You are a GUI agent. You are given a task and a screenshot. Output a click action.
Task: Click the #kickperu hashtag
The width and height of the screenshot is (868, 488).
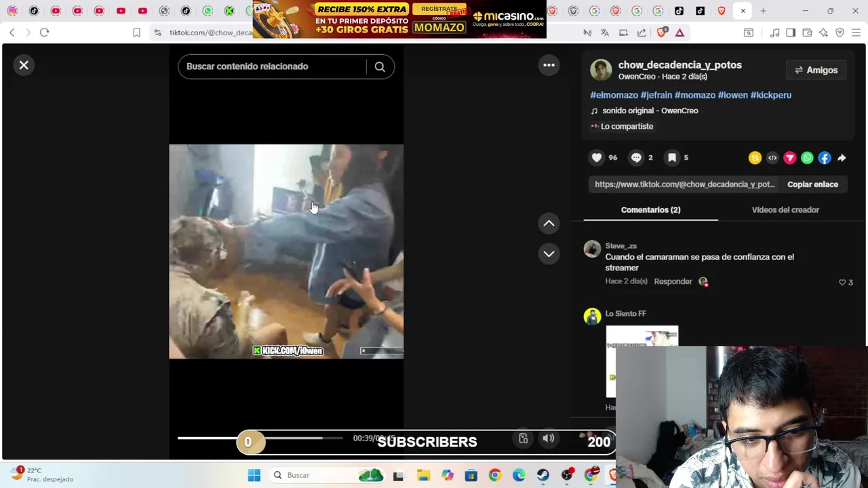coord(770,95)
